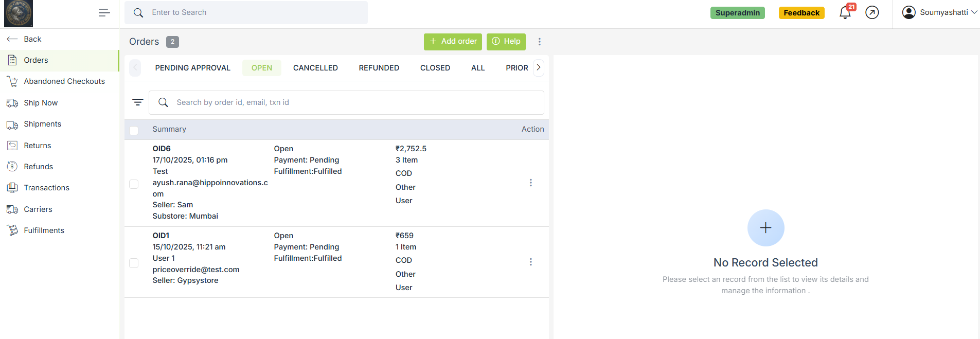Switch to the PENDING APPROVAL tab
Viewport: 980px width, 339px height.
(x=192, y=68)
